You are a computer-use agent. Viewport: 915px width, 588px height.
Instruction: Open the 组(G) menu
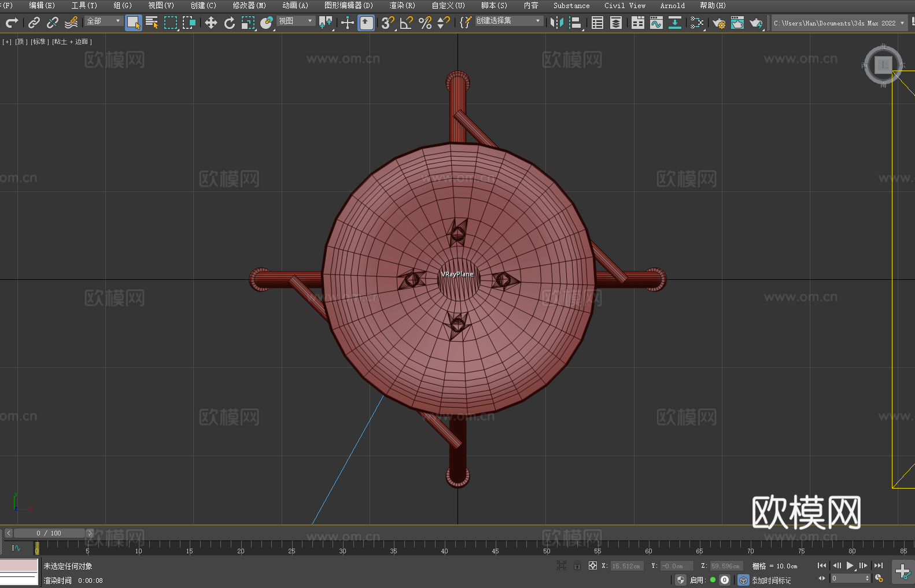[123, 5]
